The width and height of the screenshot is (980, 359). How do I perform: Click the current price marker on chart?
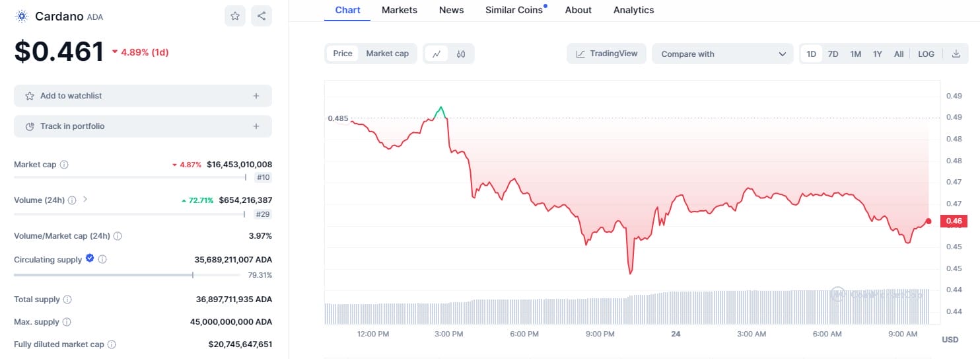tap(928, 221)
